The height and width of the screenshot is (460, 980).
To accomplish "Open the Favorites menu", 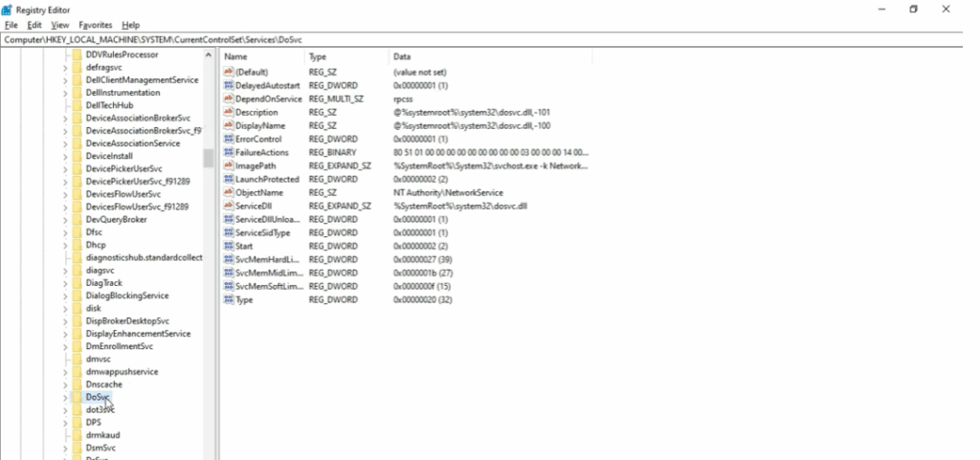I will (95, 25).
